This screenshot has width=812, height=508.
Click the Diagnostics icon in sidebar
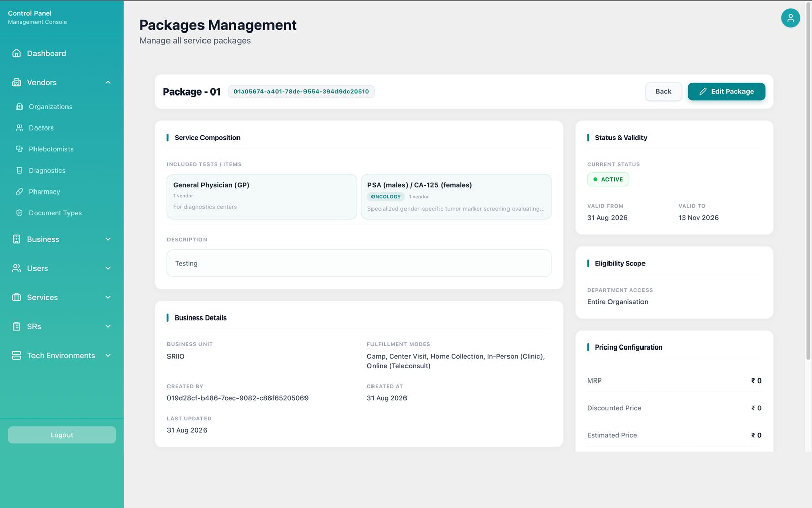(x=19, y=171)
